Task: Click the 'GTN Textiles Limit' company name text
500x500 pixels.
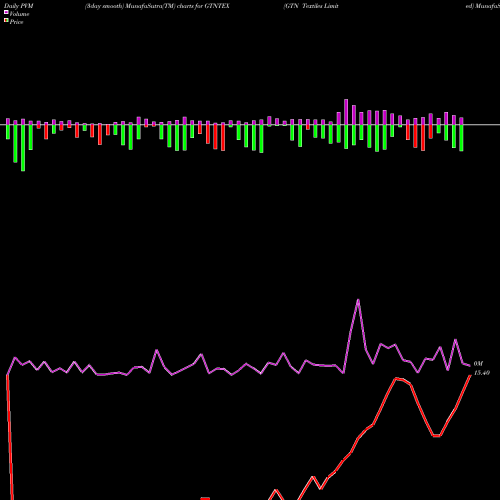Action: click(311, 6)
